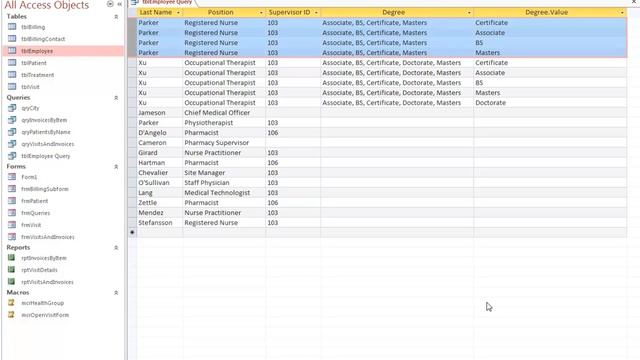Collapse the Tables group
Viewport: 640px width, 360px height.
pyautogui.click(x=116, y=17)
